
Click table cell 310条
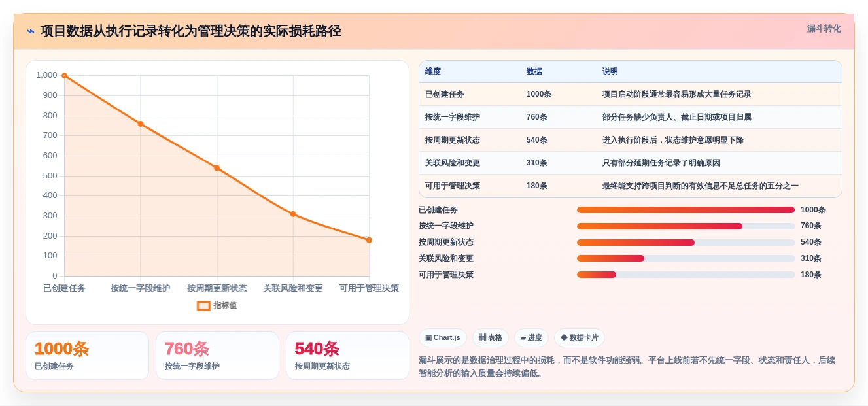537,163
